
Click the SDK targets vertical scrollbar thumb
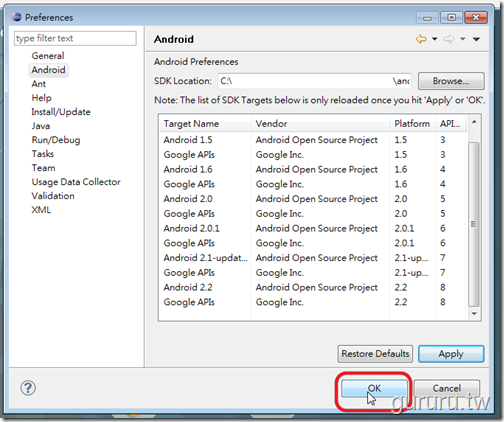[474, 224]
